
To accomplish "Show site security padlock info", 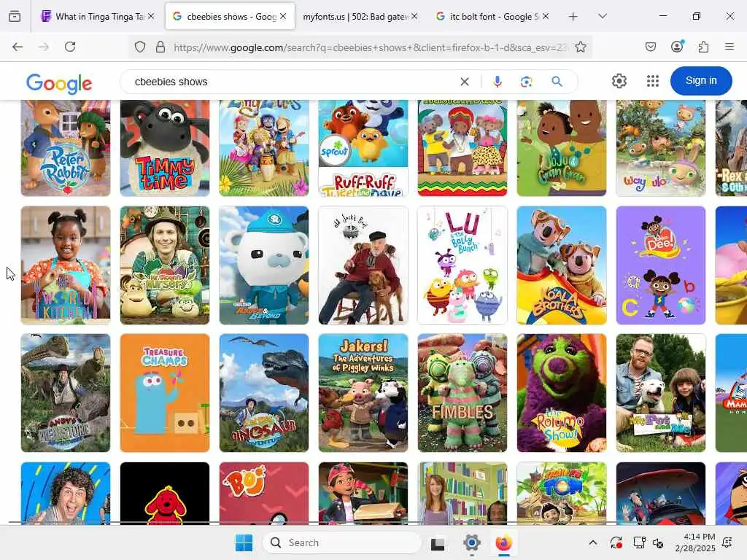I will coord(160,47).
